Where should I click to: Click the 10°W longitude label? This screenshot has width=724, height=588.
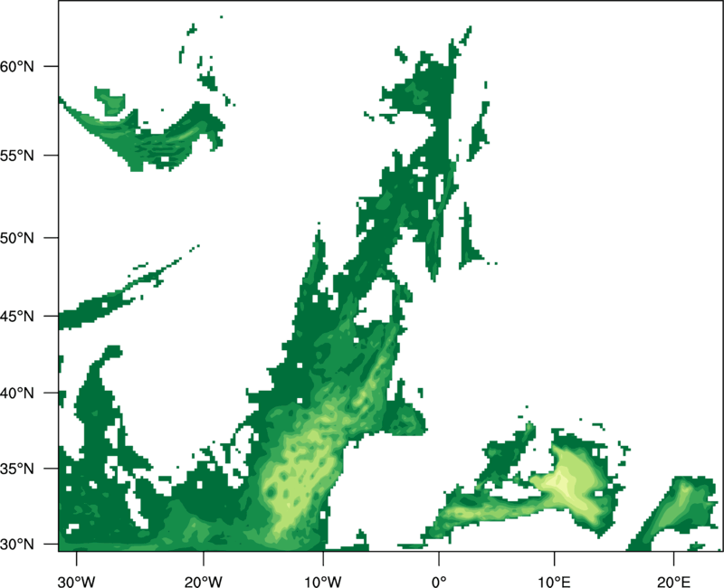click(323, 582)
